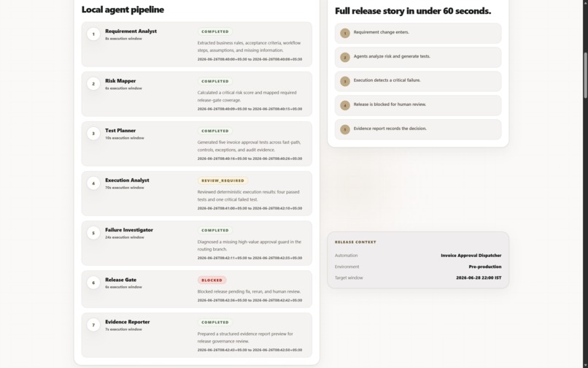This screenshot has width=588, height=368.
Task: Click the BLOCKED badge for Release Gate
Action: pyautogui.click(x=212, y=280)
